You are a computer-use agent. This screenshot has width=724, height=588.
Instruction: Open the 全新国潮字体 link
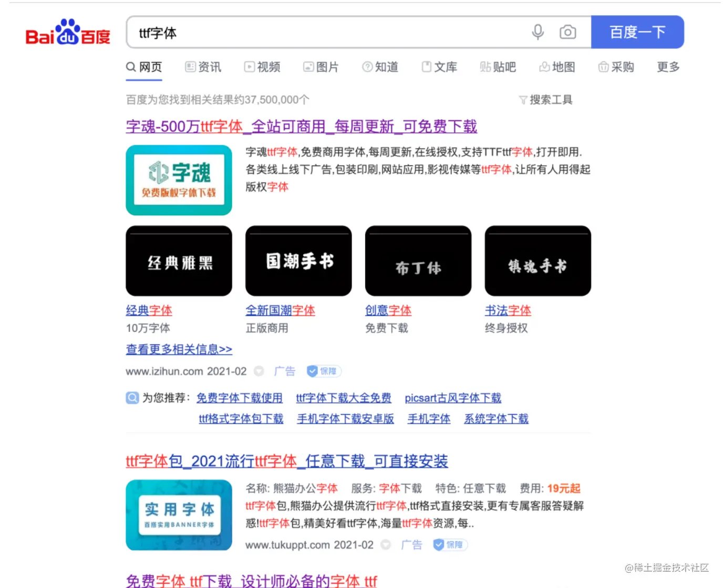point(281,311)
